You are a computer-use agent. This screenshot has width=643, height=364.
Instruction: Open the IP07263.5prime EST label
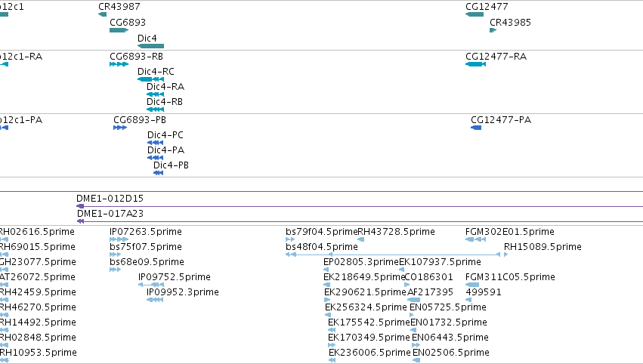tap(146, 232)
